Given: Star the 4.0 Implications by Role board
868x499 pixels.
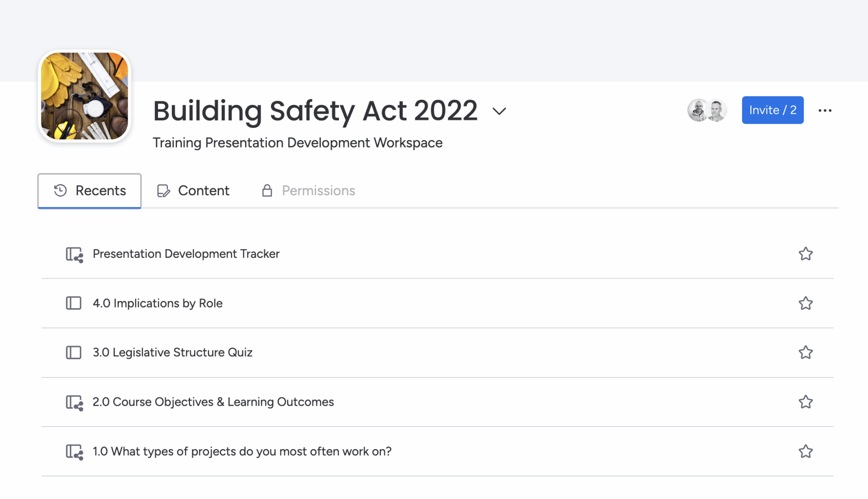Looking at the screenshot, I should coord(806,303).
